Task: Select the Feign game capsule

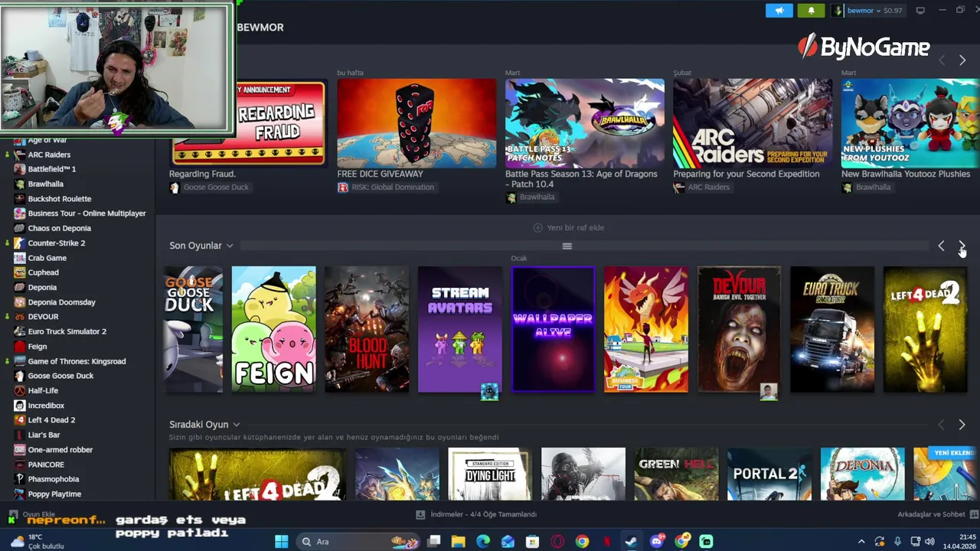Action: coord(273,329)
